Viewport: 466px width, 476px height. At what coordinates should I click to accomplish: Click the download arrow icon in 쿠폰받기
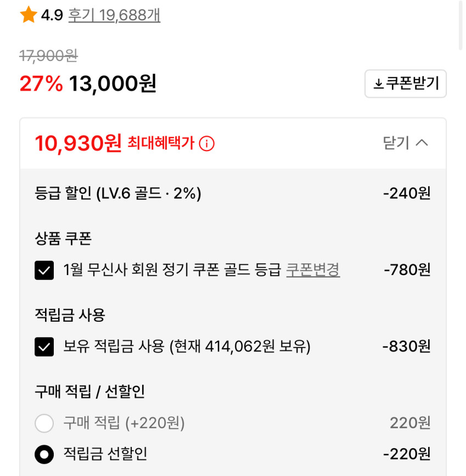378,84
